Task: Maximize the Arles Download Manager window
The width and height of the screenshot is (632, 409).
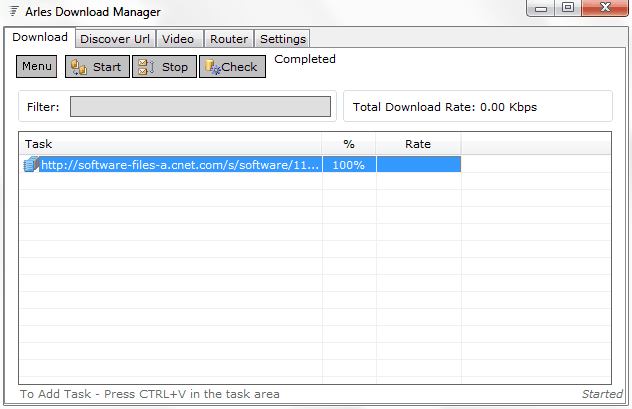Action: 568,8
